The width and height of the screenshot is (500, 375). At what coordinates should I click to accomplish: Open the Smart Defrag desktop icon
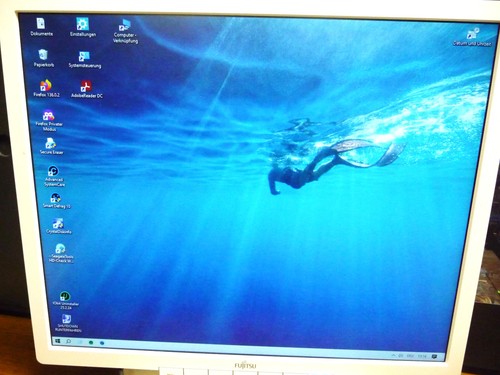tap(56, 201)
